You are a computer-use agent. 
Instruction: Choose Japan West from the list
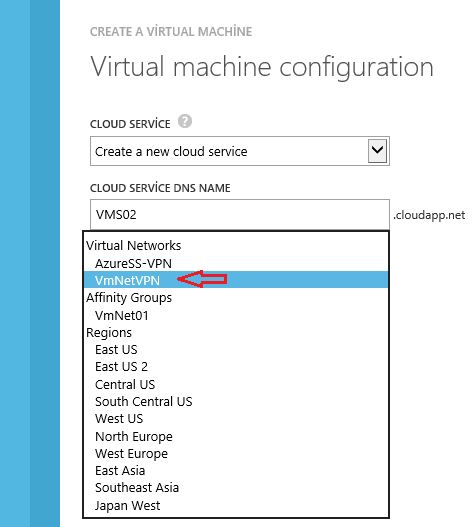click(x=236, y=505)
